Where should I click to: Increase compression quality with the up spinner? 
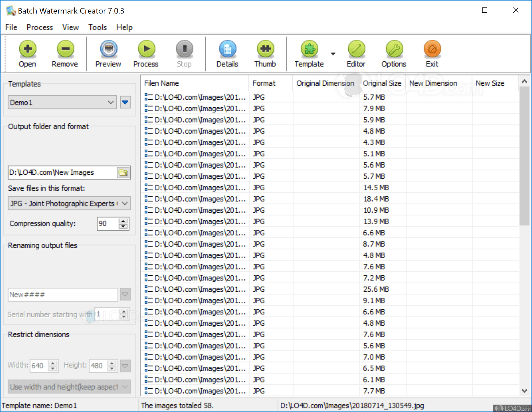point(123,221)
